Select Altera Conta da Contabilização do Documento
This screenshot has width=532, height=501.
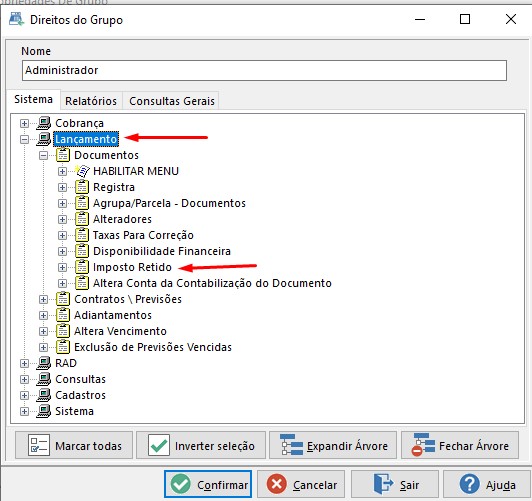pos(212,283)
